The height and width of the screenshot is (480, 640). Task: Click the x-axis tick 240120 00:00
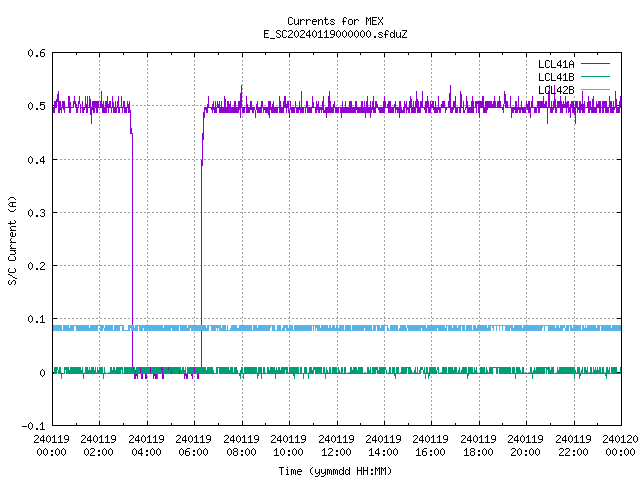tap(620, 446)
